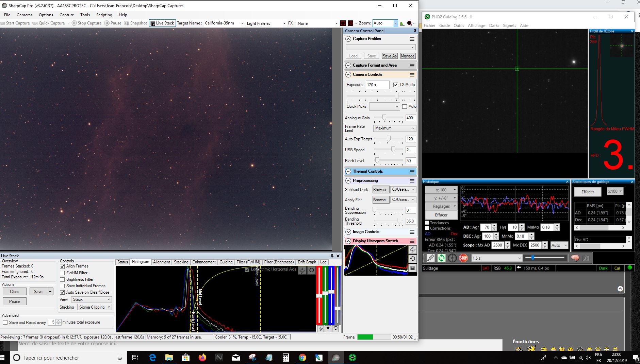The image size is (640, 364).
Task: Open the Frame Rate Limit Maximum dropdown
Action: [x=394, y=128]
